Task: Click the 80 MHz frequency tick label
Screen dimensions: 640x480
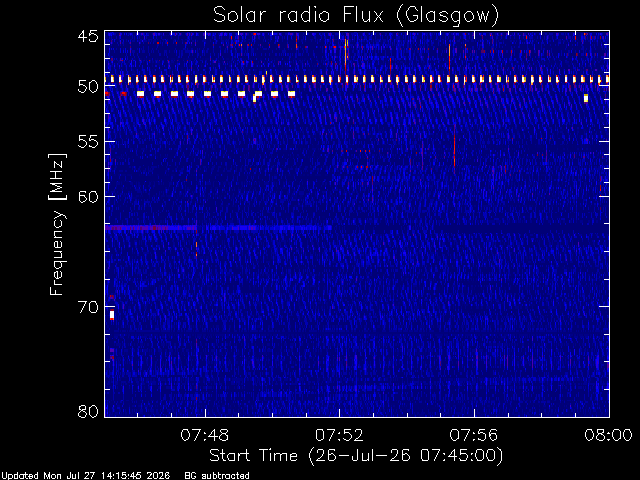Action: (x=88, y=411)
